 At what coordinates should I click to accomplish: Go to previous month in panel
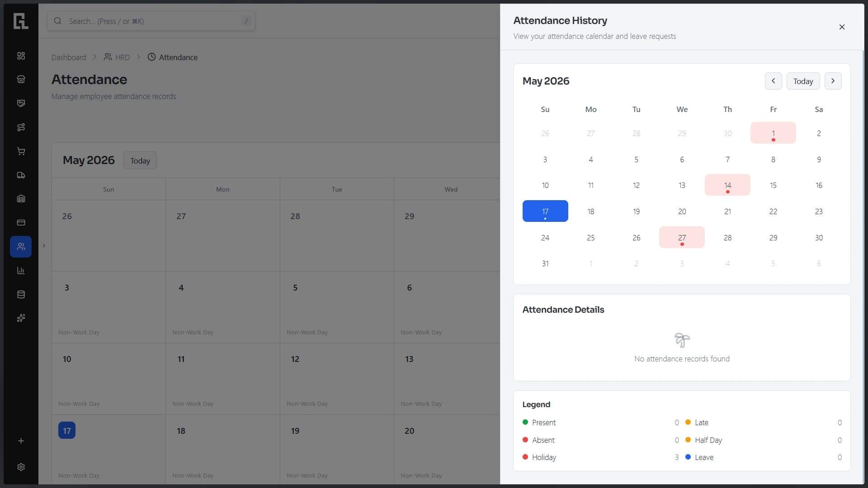(774, 81)
